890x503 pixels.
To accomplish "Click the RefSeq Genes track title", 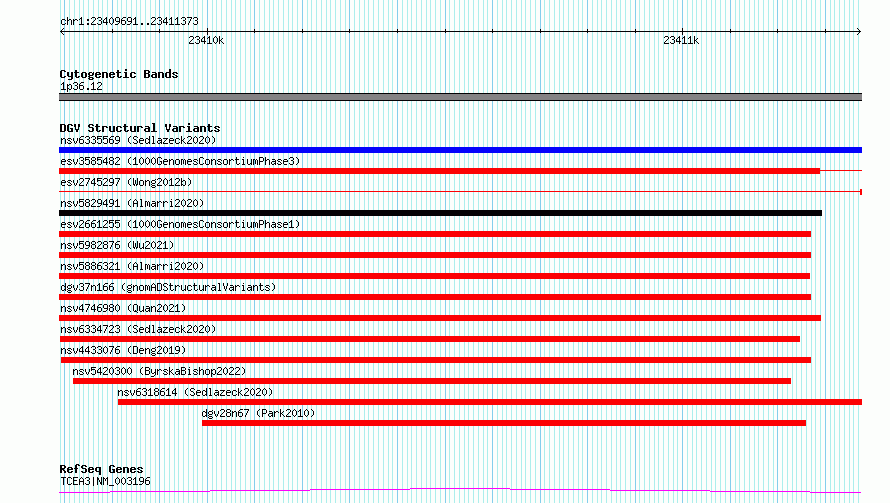I will click(x=102, y=470).
